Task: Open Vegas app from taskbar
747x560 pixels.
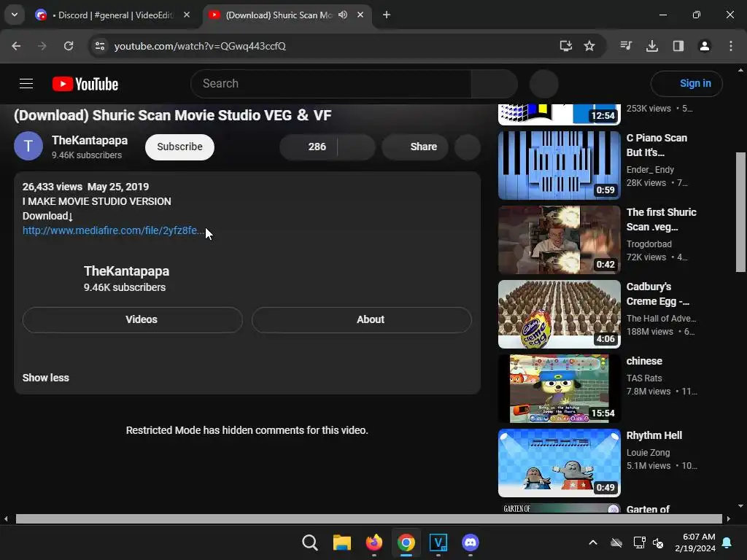Action: pos(438,542)
